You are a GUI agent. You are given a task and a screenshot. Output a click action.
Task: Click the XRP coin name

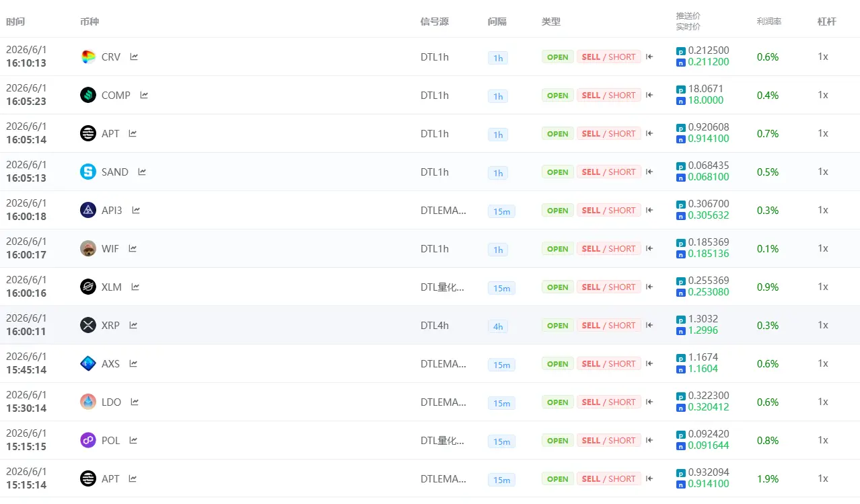110,326
